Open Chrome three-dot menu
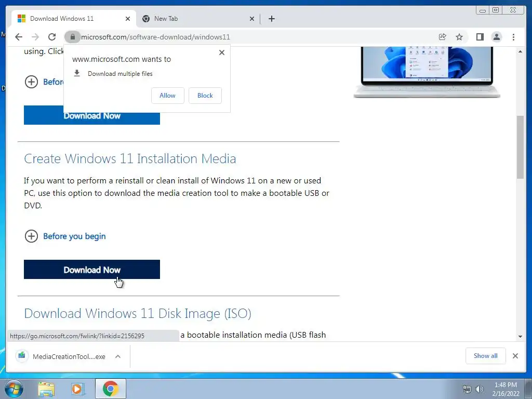 [x=513, y=37]
